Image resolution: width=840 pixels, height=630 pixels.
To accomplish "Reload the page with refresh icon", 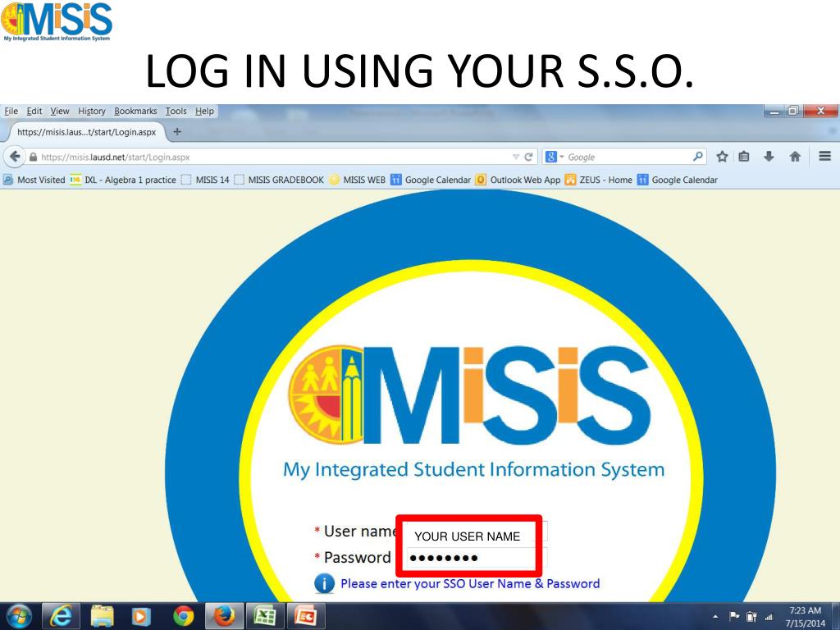I will point(529,157).
